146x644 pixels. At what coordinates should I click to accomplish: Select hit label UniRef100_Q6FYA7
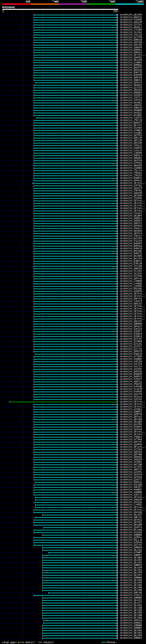131,442
